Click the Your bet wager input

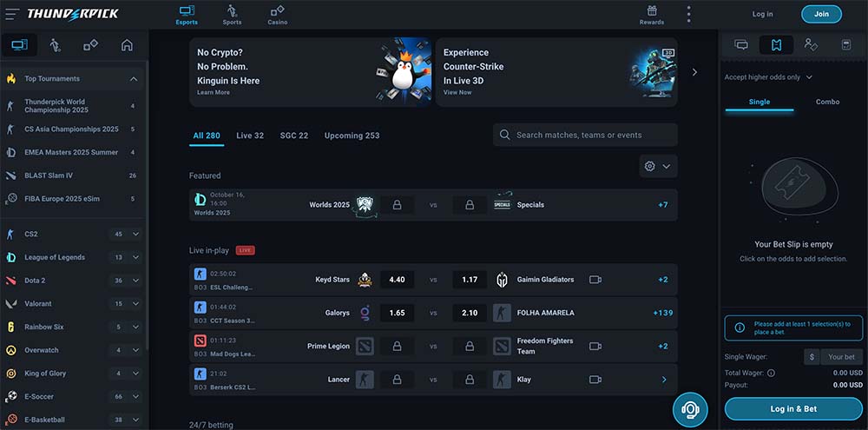[x=841, y=357]
